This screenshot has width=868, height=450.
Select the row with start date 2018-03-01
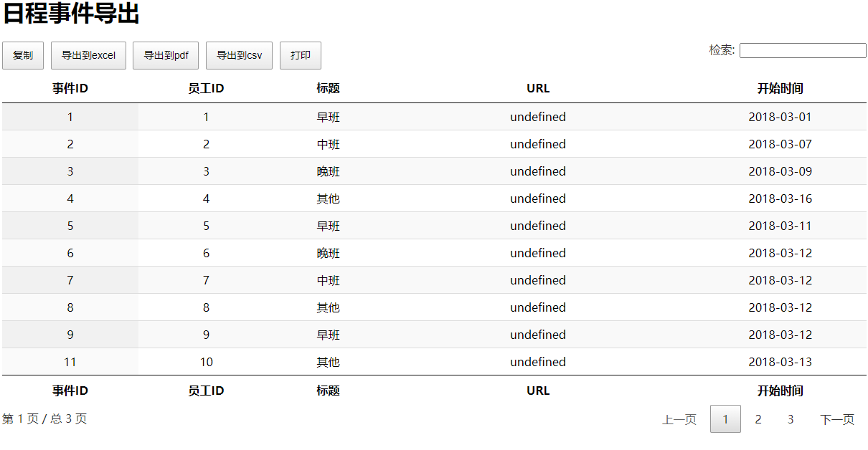434,117
